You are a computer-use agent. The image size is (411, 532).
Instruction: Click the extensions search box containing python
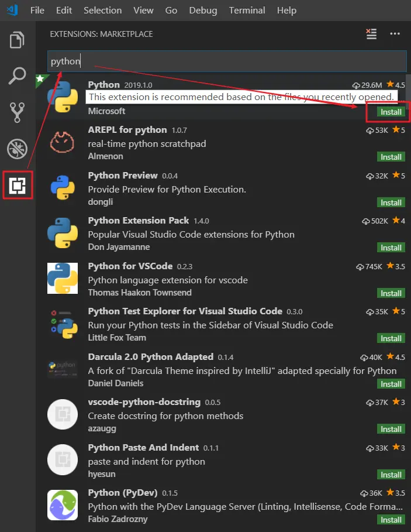point(227,61)
